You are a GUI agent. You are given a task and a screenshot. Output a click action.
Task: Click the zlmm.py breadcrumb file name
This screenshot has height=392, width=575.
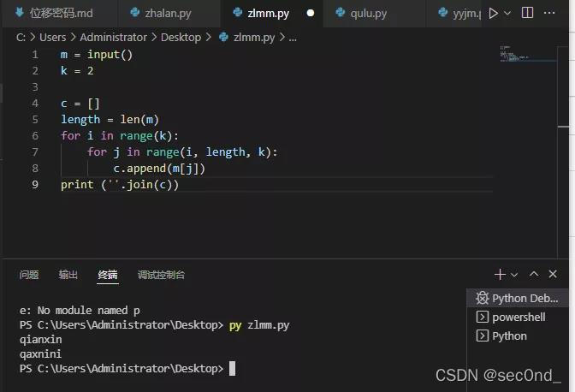click(x=254, y=38)
